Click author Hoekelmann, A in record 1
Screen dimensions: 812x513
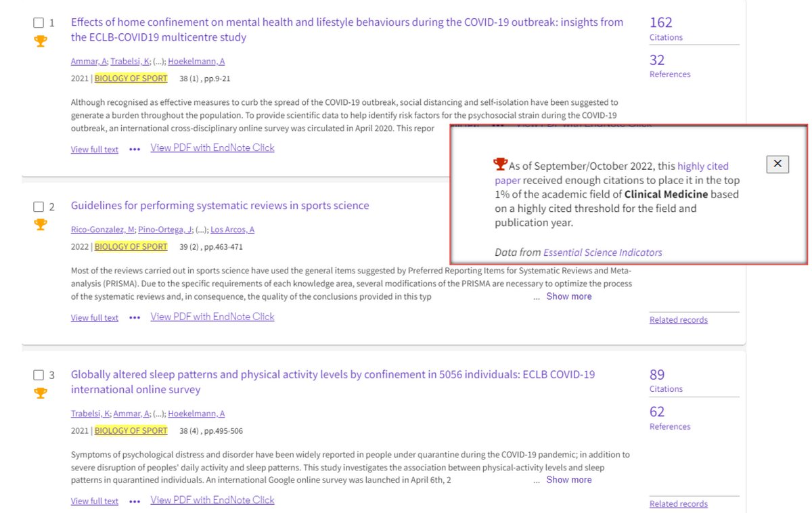click(x=196, y=62)
